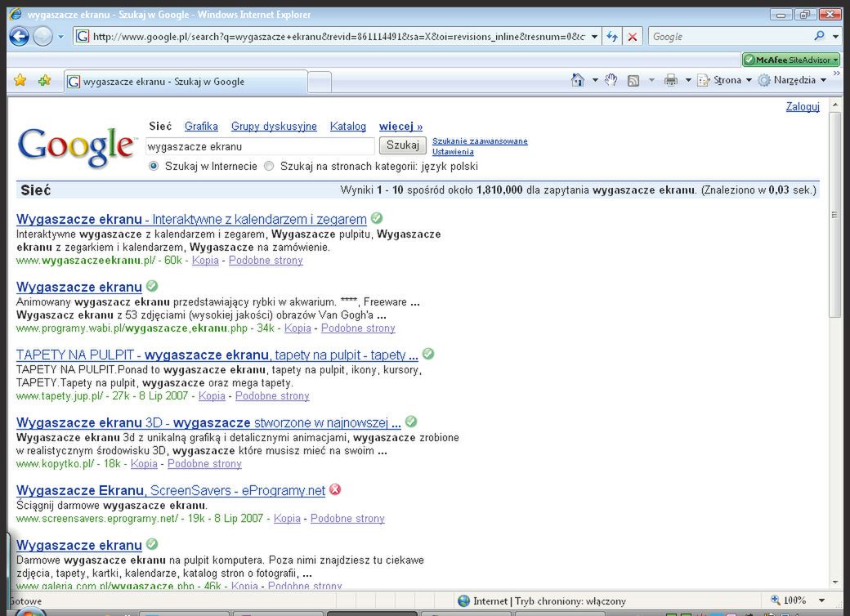
Task: Click red SiteAdvisor warning beside eProgramy.net
Action: tap(335, 489)
